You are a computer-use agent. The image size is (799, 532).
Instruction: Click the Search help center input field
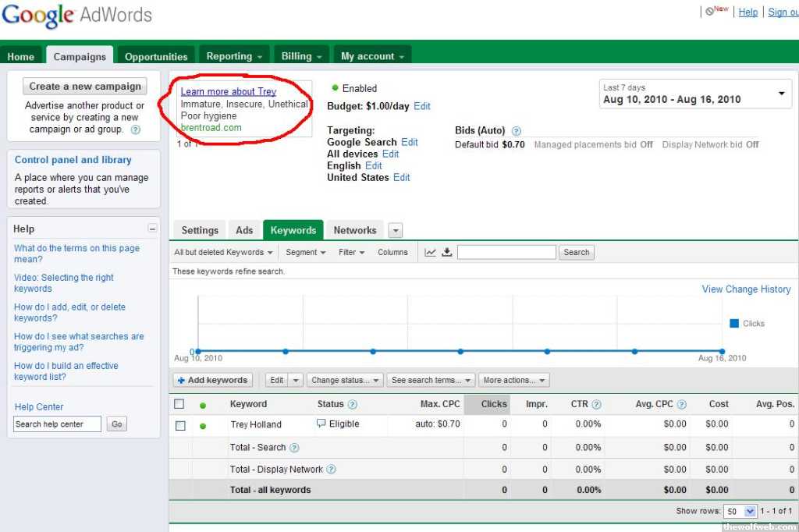pos(58,424)
